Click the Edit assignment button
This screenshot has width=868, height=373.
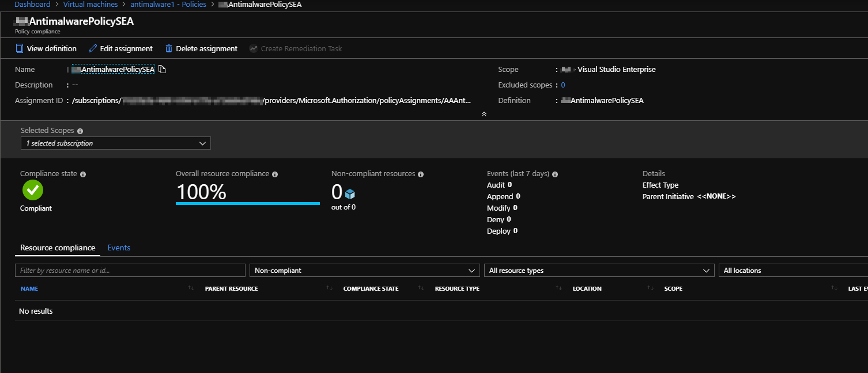120,48
